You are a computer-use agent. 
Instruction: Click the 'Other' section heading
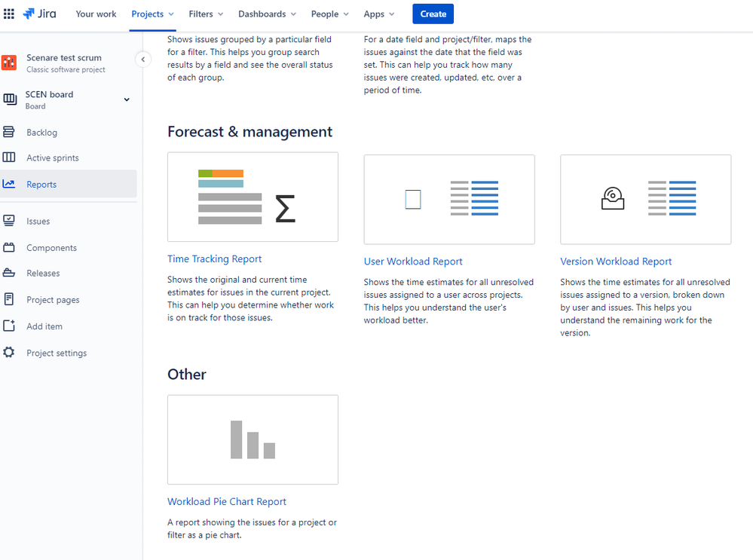click(x=187, y=374)
